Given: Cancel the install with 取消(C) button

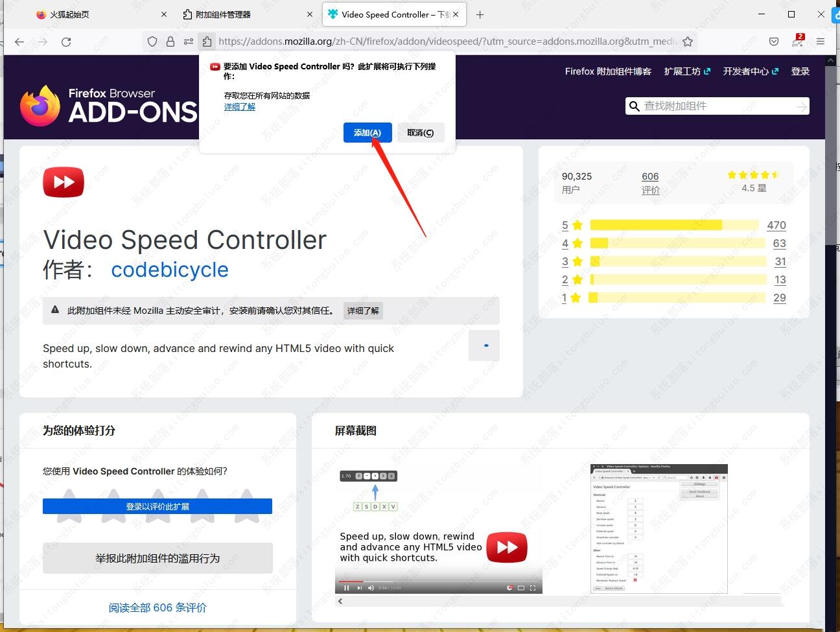Looking at the screenshot, I should click(x=420, y=133).
